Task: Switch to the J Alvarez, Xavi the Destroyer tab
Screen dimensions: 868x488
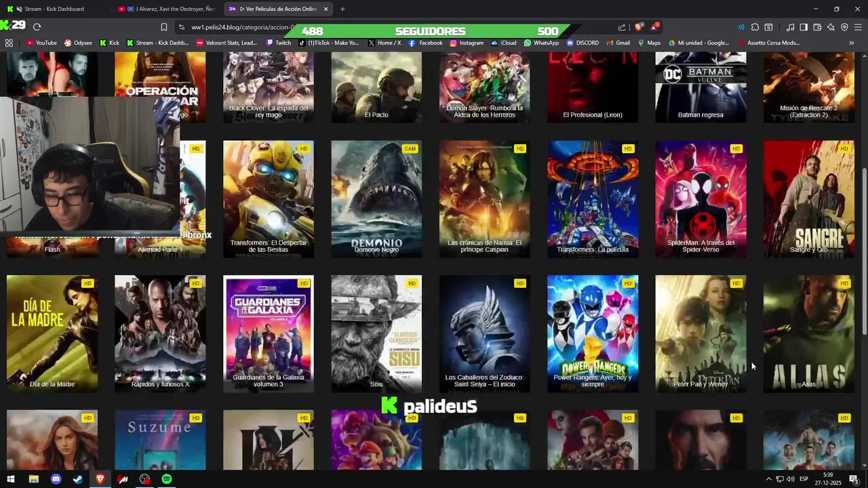Action: pos(166,9)
